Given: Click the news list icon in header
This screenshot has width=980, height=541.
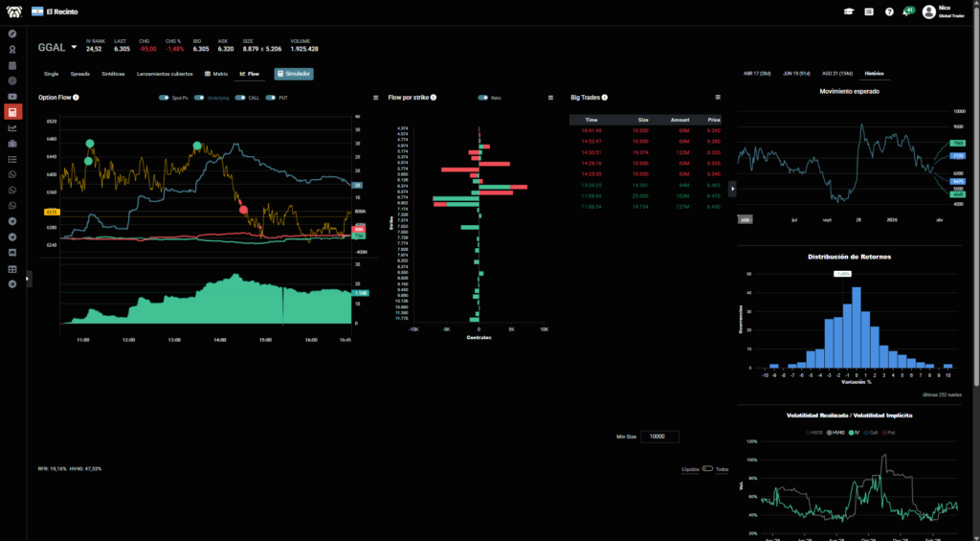Looking at the screenshot, I should pyautogui.click(x=869, y=11).
